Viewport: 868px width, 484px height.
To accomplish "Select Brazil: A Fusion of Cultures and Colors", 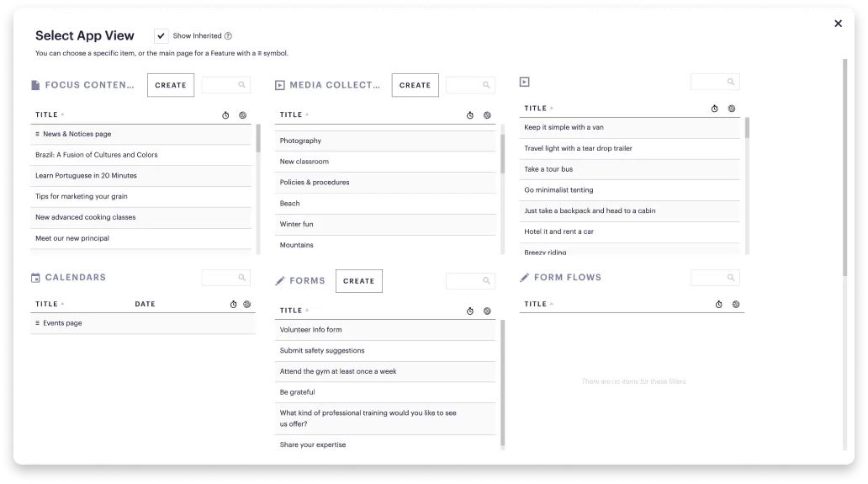I will coord(140,155).
